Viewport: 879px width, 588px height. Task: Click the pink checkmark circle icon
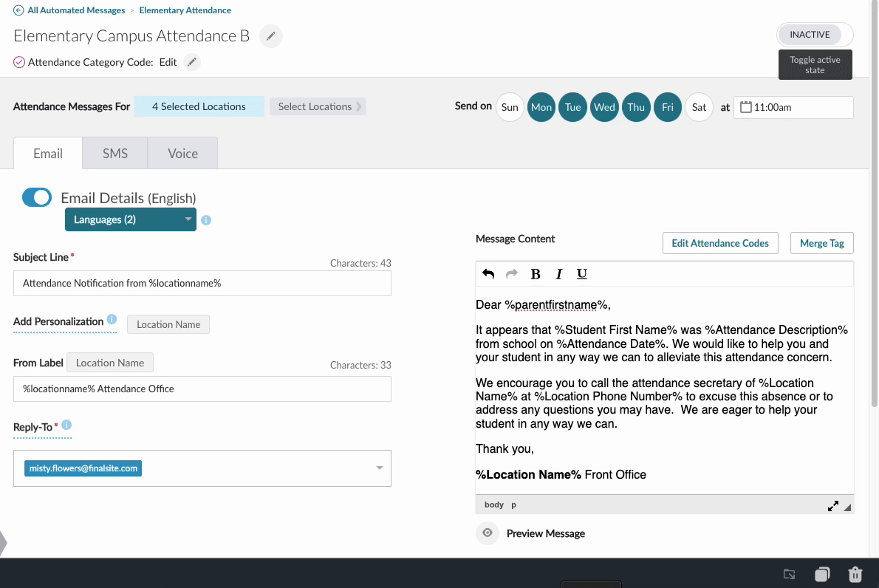click(19, 62)
